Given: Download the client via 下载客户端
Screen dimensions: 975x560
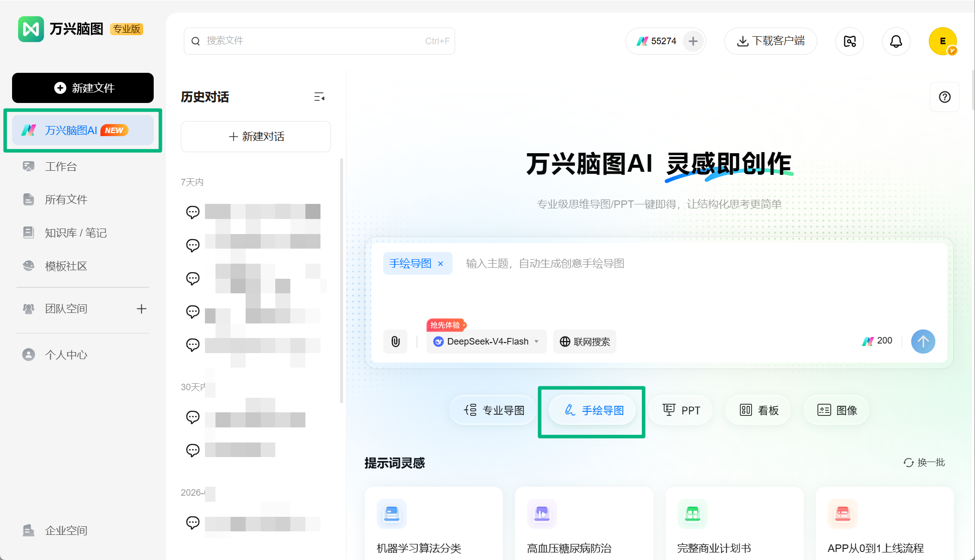Looking at the screenshot, I should [x=771, y=41].
